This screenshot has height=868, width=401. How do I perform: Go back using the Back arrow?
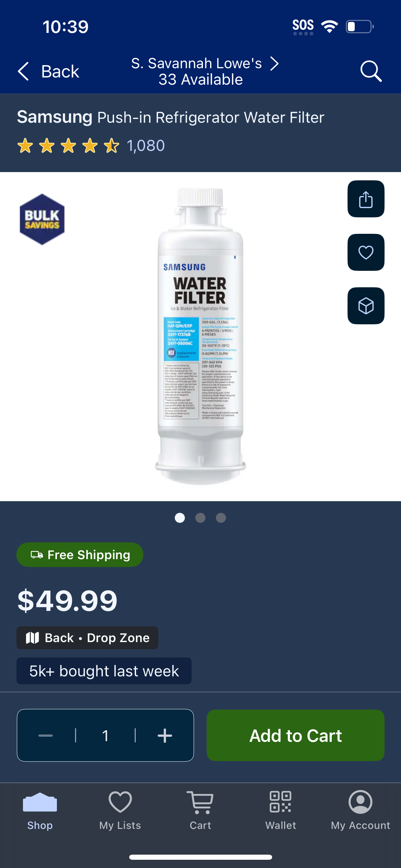[x=48, y=71]
